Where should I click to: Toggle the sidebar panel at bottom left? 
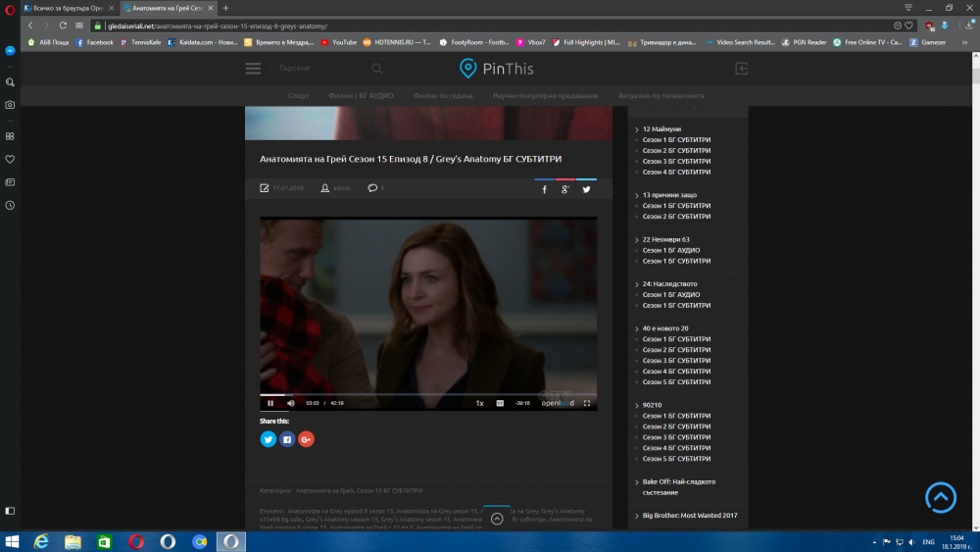(10, 511)
